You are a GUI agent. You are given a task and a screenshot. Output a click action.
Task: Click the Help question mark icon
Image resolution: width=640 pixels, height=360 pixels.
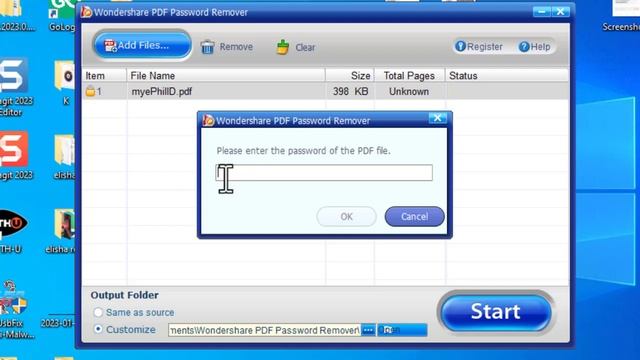tap(524, 47)
